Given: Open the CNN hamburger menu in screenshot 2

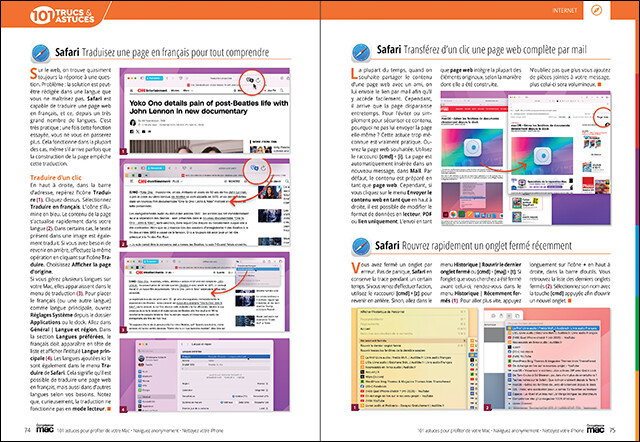Looking at the screenshot, I should click(132, 181).
